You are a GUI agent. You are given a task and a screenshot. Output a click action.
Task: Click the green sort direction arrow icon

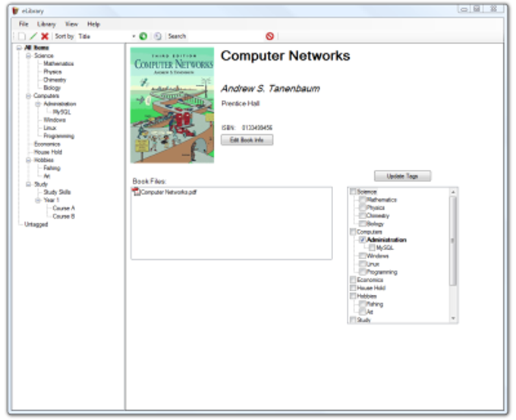[x=143, y=36]
